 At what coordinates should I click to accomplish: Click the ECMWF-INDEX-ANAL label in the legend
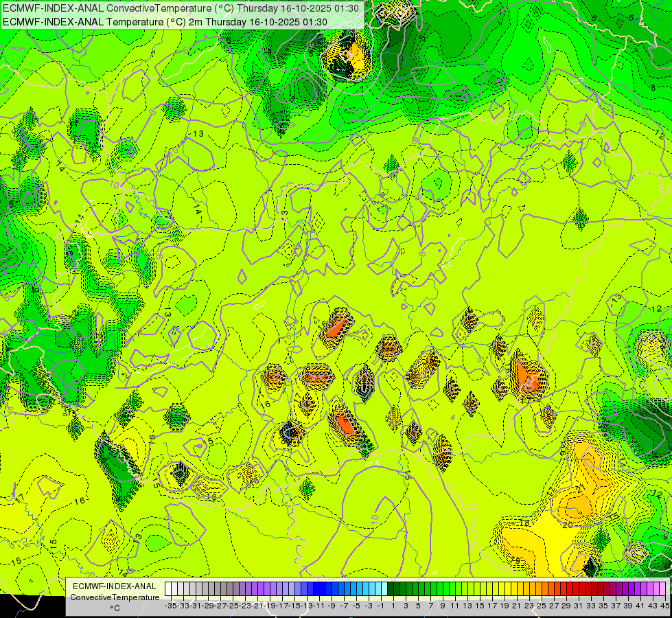115,586
